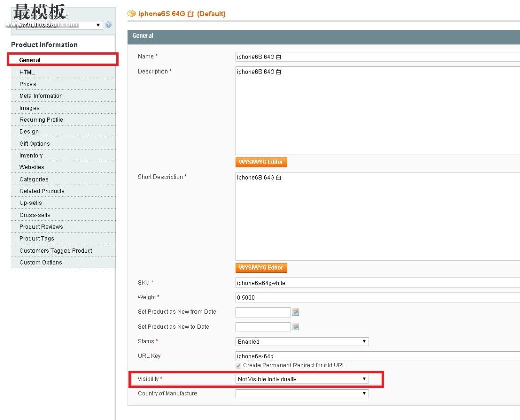
Task: Open calendar icon for New from Date
Action: pyautogui.click(x=296, y=312)
